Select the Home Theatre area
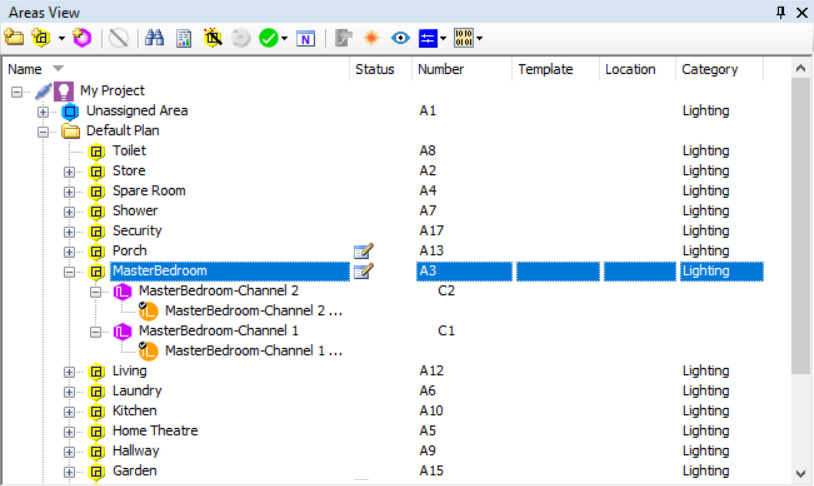Viewport: 814px width, 486px height. tap(154, 430)
